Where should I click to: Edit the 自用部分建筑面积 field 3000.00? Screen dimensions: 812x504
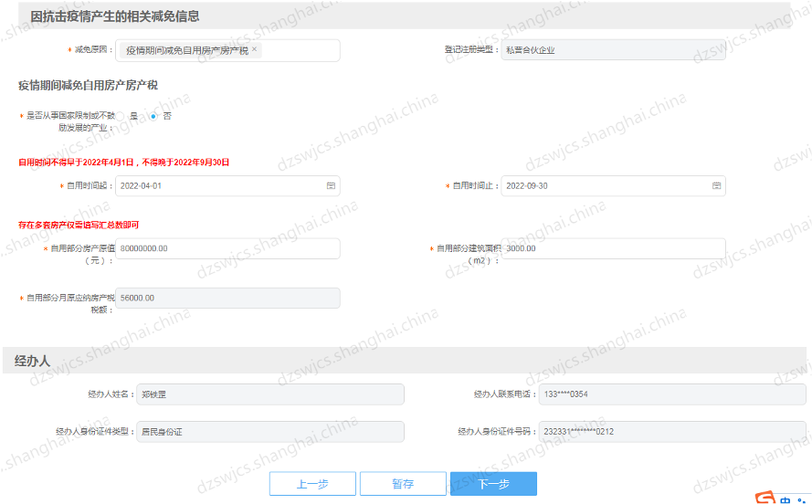[x=613, y=248]
